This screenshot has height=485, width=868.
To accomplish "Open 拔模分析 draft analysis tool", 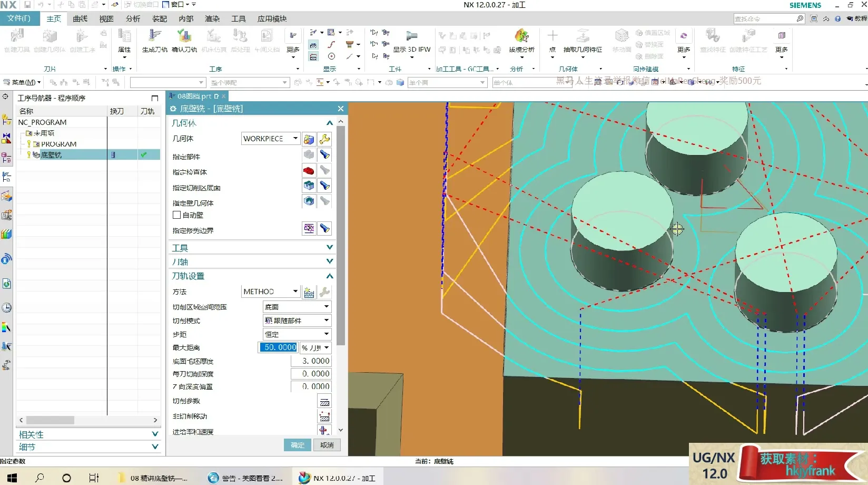I will point(521,36).
